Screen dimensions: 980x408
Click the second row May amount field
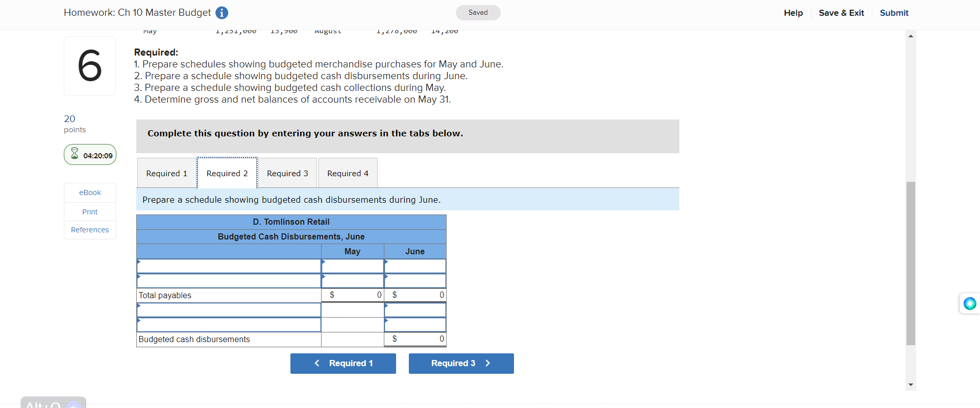pos(352,281)
